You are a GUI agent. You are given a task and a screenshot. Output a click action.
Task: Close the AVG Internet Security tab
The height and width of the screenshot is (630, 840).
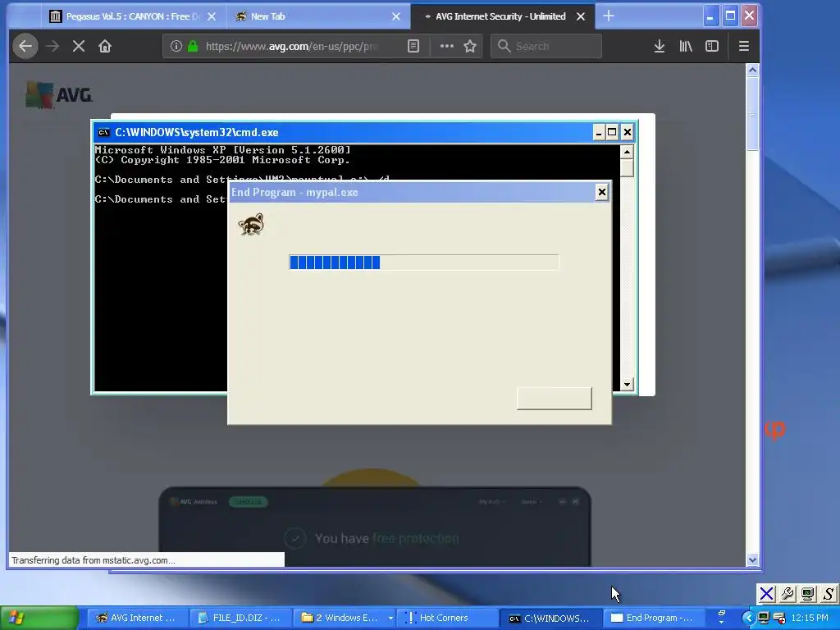581,16
